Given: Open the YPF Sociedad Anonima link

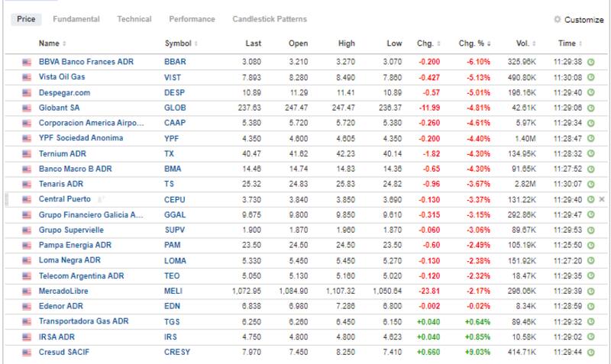Looking at the screenshot, I should coord(80,138).
